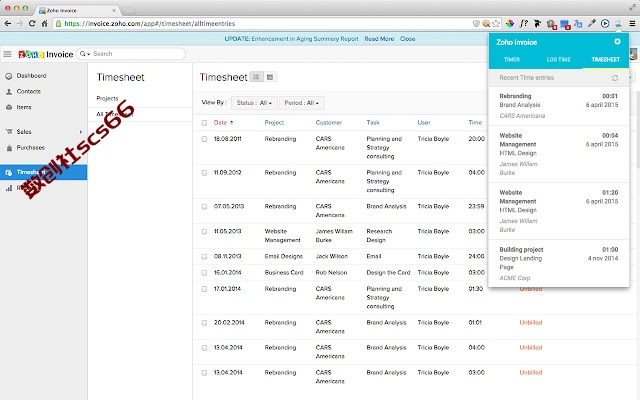640x400 pixels.
Task: Switch Timesheet to calendar view icon
Action: (x=270, y=77)
